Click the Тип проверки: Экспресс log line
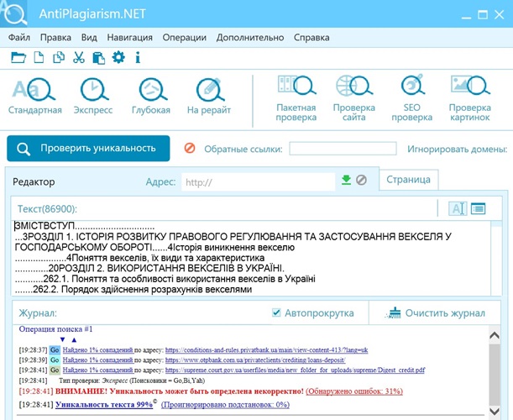Screen dimensions: 513x420 pos(132,381)
